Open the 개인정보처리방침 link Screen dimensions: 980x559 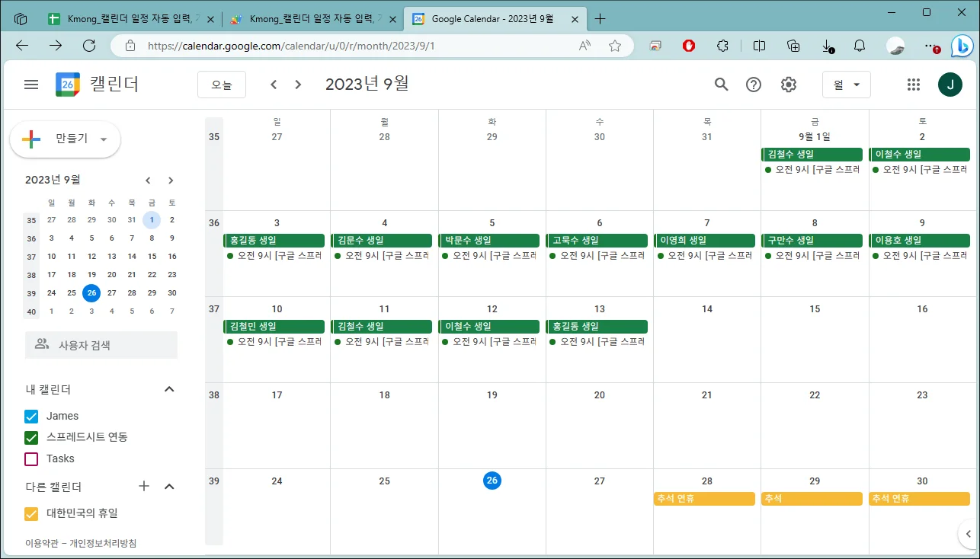tap(103, 543)
